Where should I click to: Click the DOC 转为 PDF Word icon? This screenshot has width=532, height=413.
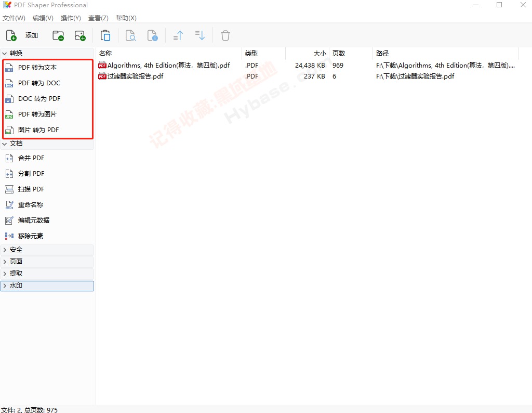tap(9, 99)
